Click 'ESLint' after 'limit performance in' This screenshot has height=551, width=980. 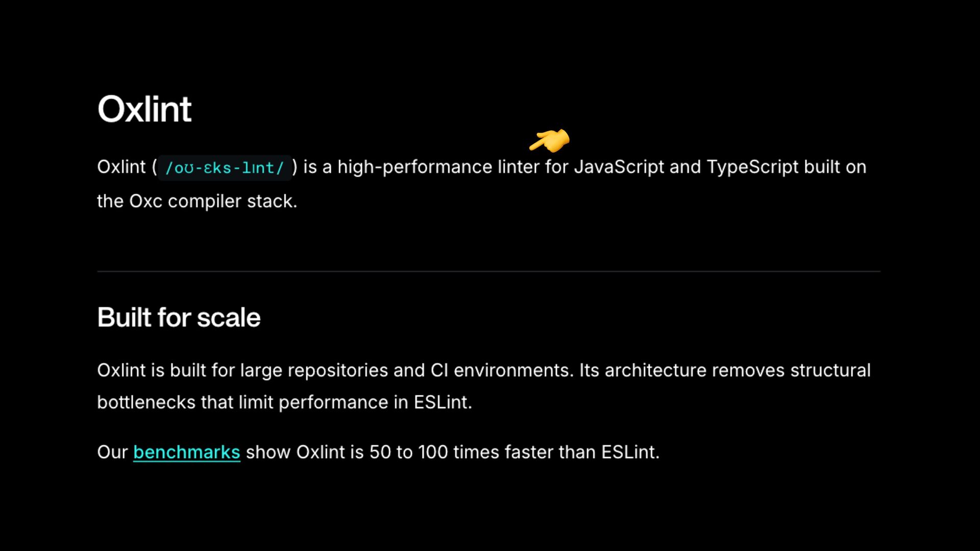[x=442, y=403]
